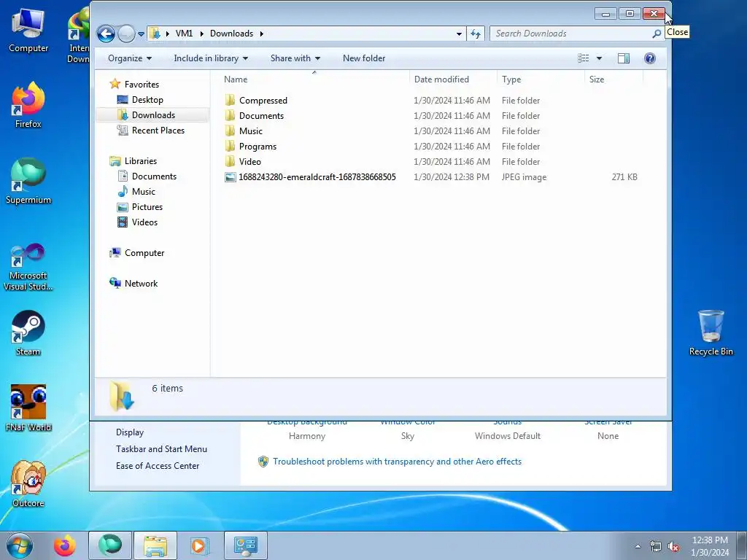Image resolution: width=747 pixels, height=560 pixels.
Task: Click the Help question mark icon
Action: click(x=650, y=58)
